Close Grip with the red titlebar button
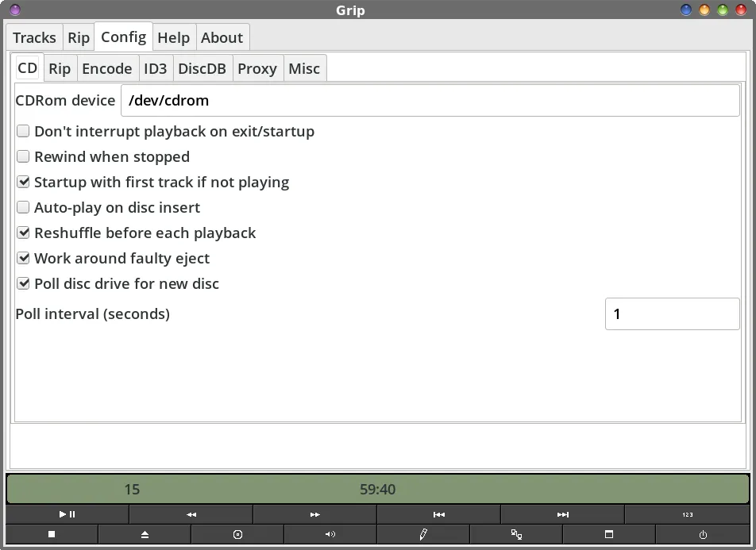 741,10
